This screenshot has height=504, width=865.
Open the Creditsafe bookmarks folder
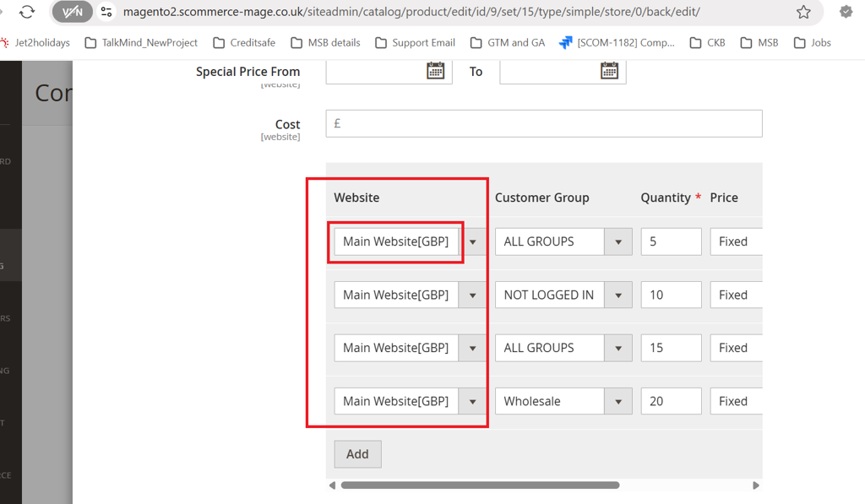[244, 42]
